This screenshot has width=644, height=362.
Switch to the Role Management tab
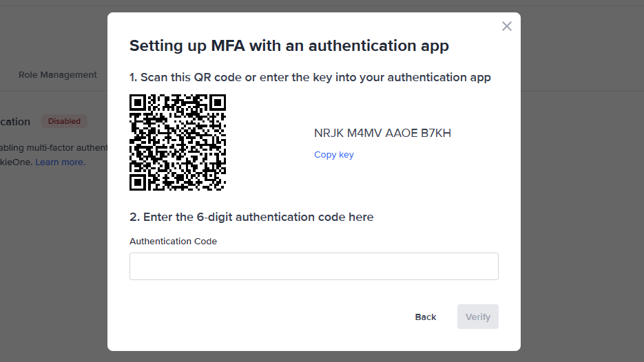[58, 75]
